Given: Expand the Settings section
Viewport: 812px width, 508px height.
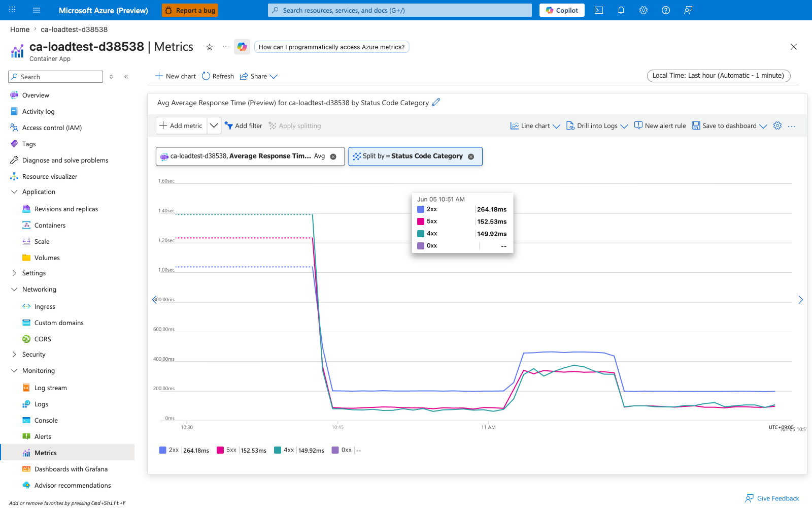Looking at the screenshot, I should (14, 273).
